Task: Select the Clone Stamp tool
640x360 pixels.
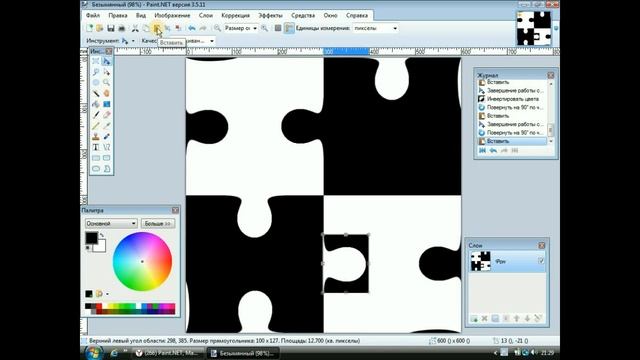Action: tap(96, 136)
